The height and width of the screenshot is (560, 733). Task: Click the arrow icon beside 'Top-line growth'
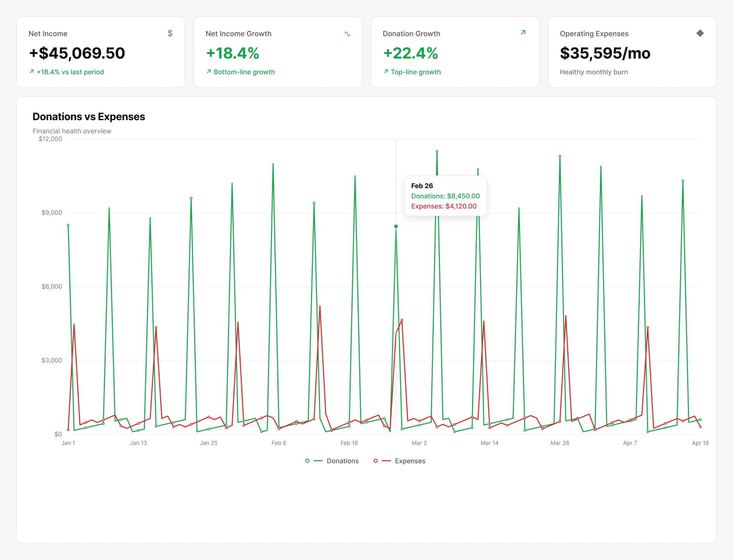coord(386,72)
